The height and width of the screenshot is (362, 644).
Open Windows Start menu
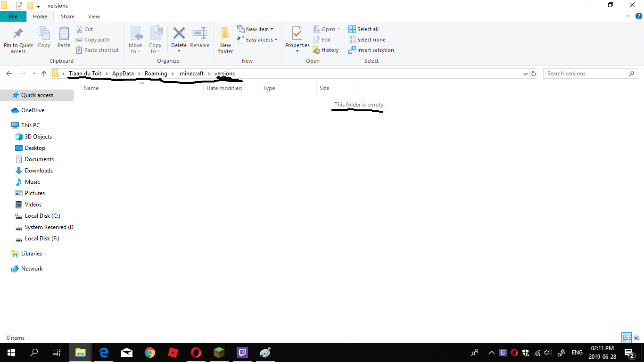[x=11, y=353]
